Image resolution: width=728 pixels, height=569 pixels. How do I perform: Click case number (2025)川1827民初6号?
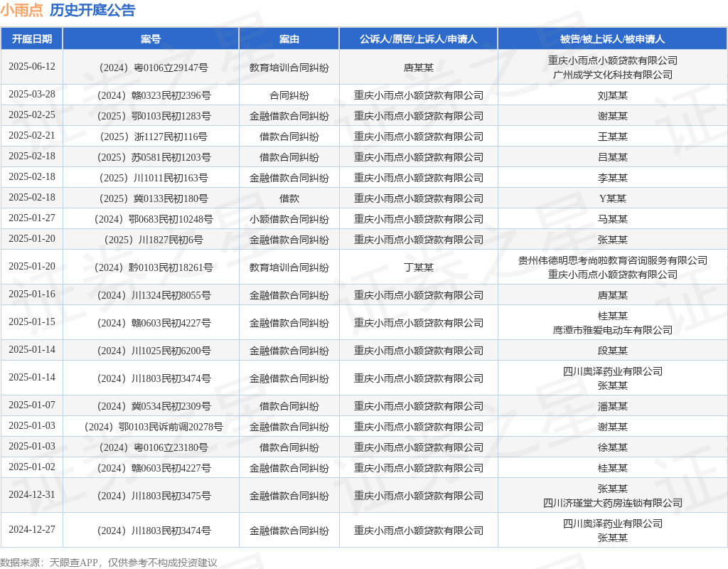click(154, 240)
